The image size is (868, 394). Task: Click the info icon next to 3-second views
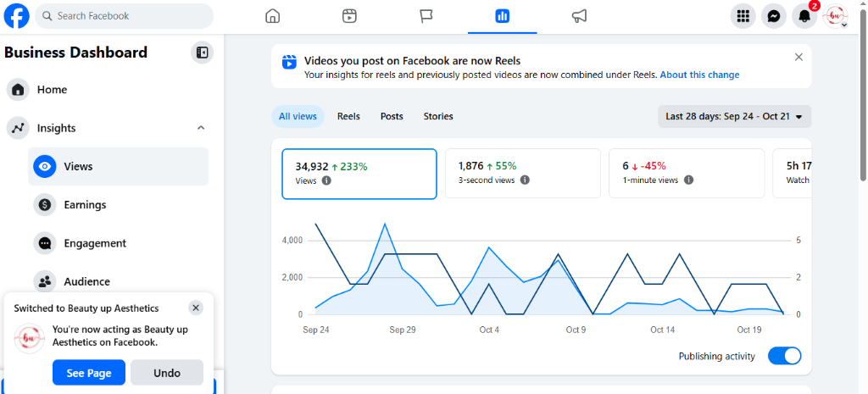[x=525, y=180]
